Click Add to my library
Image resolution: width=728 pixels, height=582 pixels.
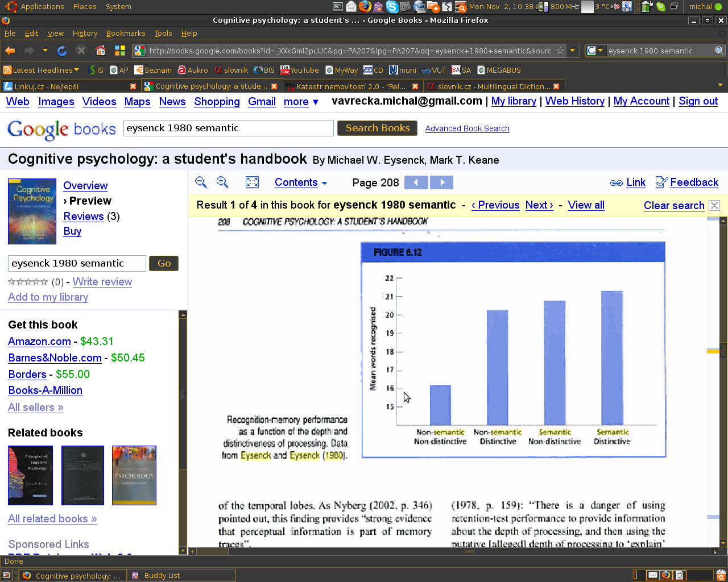[x=48, y=297]
